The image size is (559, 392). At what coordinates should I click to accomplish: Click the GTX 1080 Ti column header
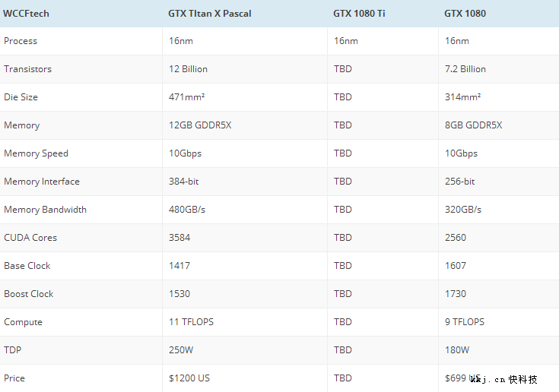click(359, 13)
